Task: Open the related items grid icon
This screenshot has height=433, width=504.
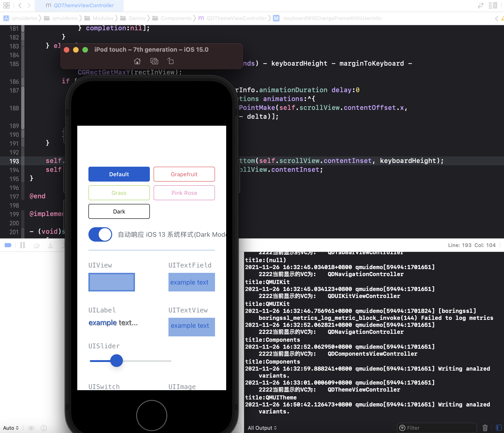Action: [7, 5]
